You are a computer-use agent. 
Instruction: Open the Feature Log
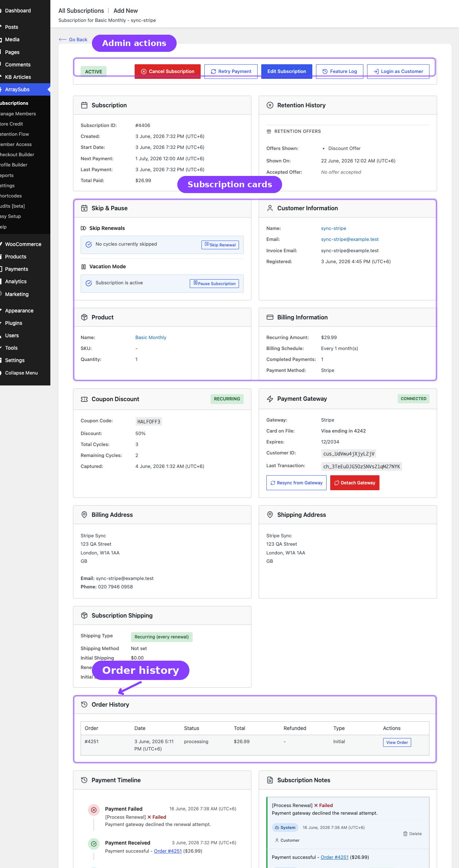click(x=340, y=72)
